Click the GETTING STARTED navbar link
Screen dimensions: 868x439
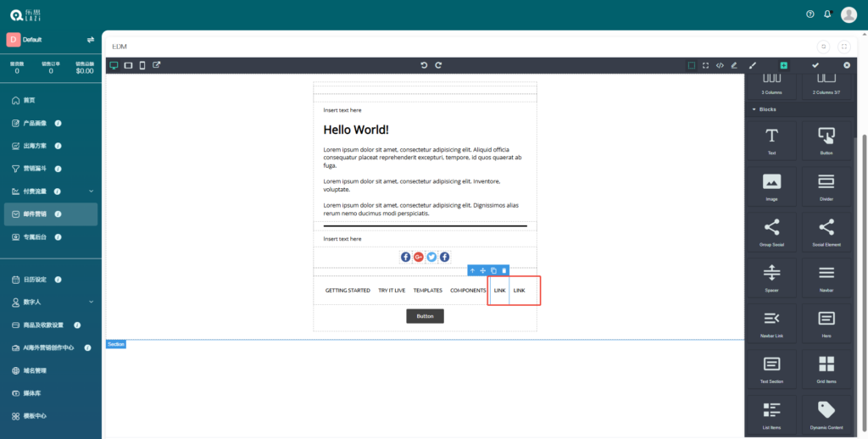coord(348,291)
